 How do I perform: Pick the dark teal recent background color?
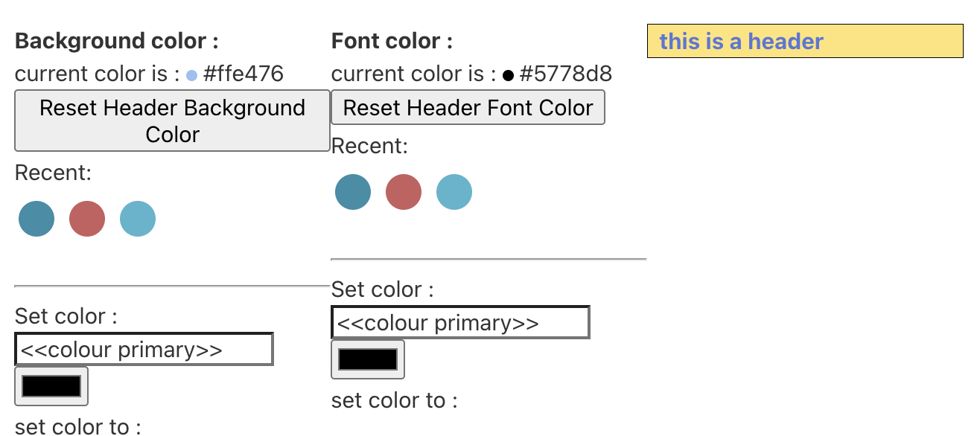pos(36,219)
